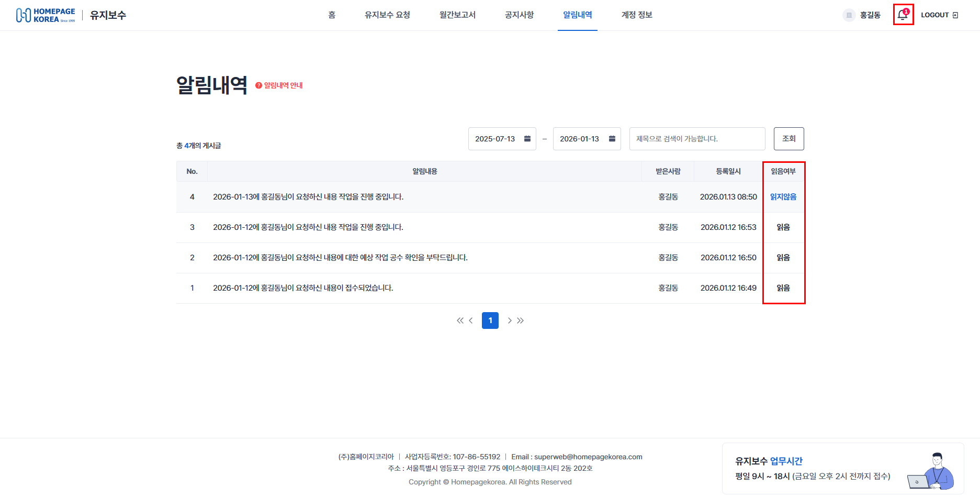Click the notification bell icon
The height and width of the screenshot is (497, 980).
click(903, 15)
